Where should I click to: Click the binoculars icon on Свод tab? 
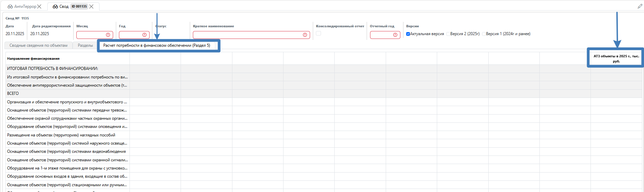(55, 6)
